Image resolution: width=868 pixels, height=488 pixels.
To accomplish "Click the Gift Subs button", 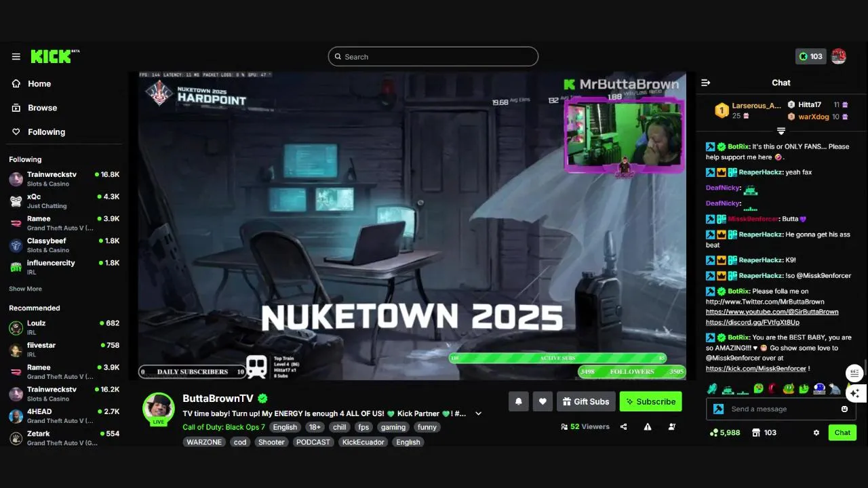I will pos(586,401).
